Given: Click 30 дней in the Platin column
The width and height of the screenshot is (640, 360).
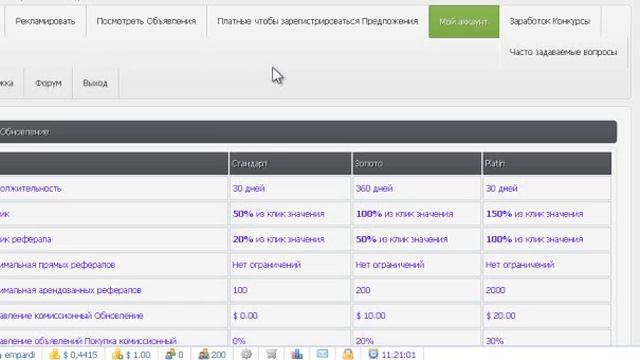Looking at the screenshot, I should 502,189.
